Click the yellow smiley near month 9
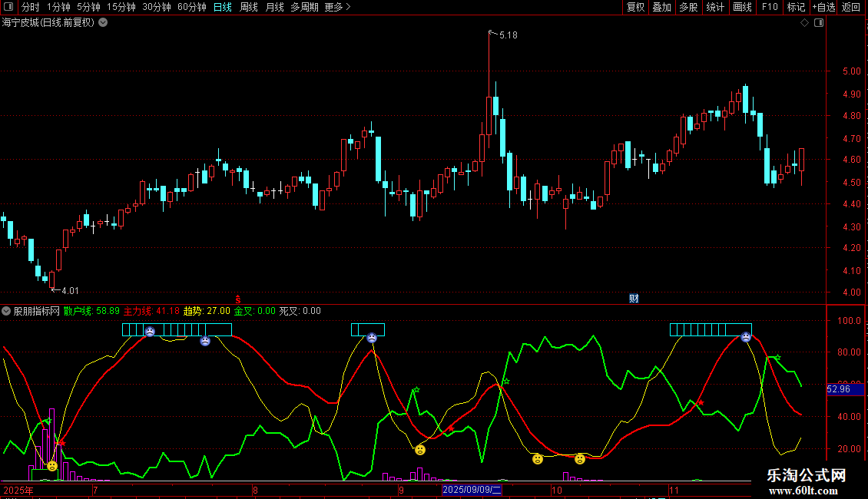The image size is (868, 499). pos(420,450)
